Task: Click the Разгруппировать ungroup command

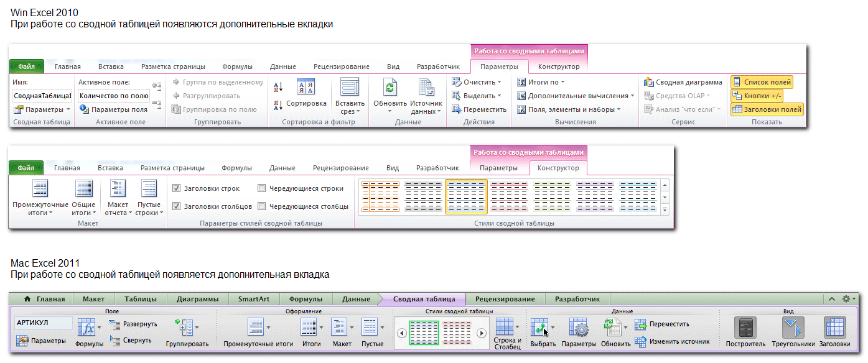Action: pos(207,96)
